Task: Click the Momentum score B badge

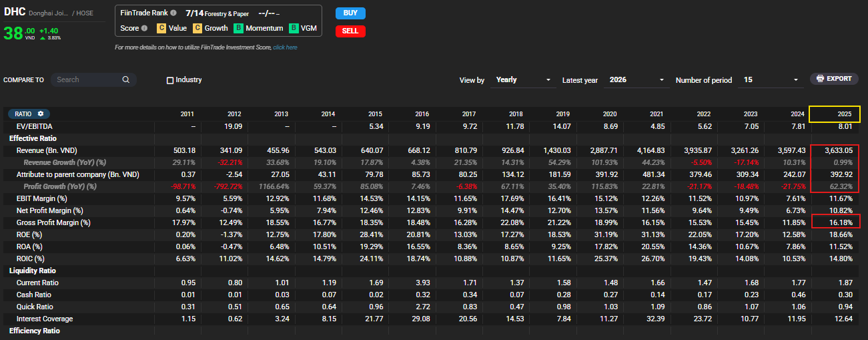Action: pyautogui.click(x=239, y=28)
